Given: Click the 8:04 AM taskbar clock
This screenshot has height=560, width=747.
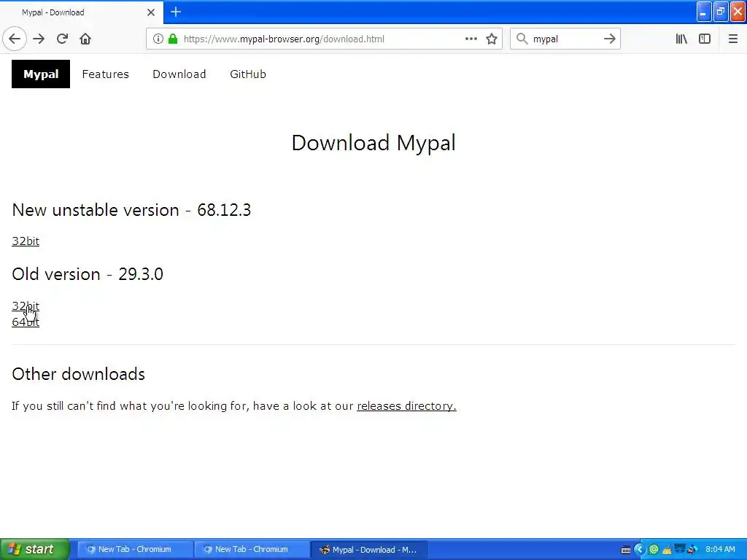Looking at the screenshot, I should tap(720, 550).
